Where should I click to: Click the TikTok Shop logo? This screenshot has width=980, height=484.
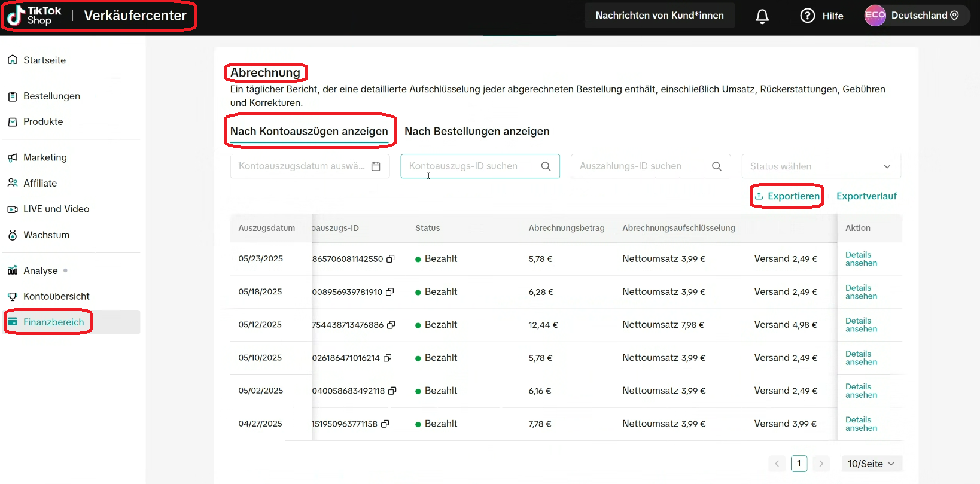click(x=36, y=16)
